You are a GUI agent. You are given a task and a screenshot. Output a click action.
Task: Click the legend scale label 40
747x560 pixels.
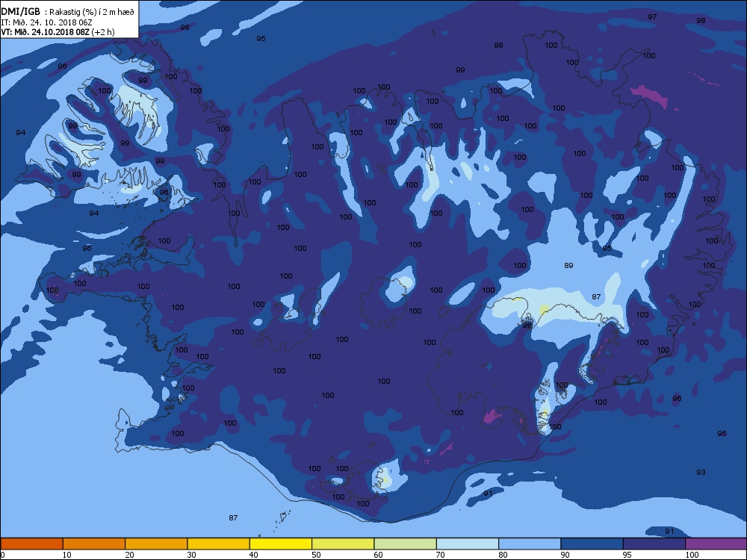click(x=254, y=555)
